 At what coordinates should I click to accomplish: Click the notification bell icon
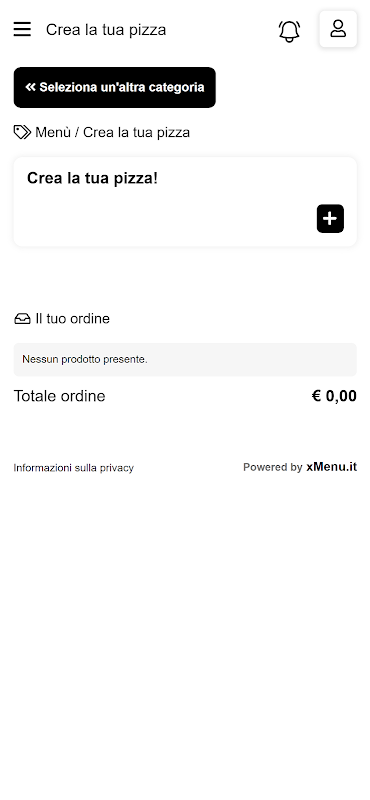pos(289,31)
